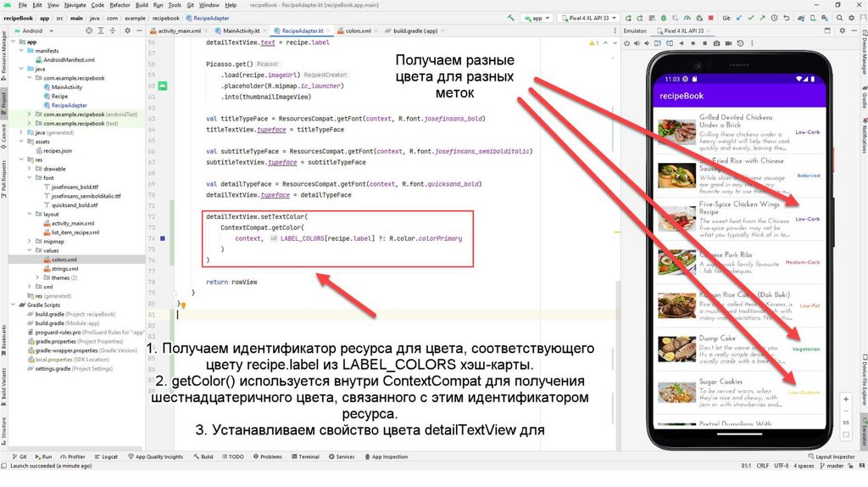Expand the drawable folder
The height and width of the screenshot is (487, 868).
click(x=30, y=169)
